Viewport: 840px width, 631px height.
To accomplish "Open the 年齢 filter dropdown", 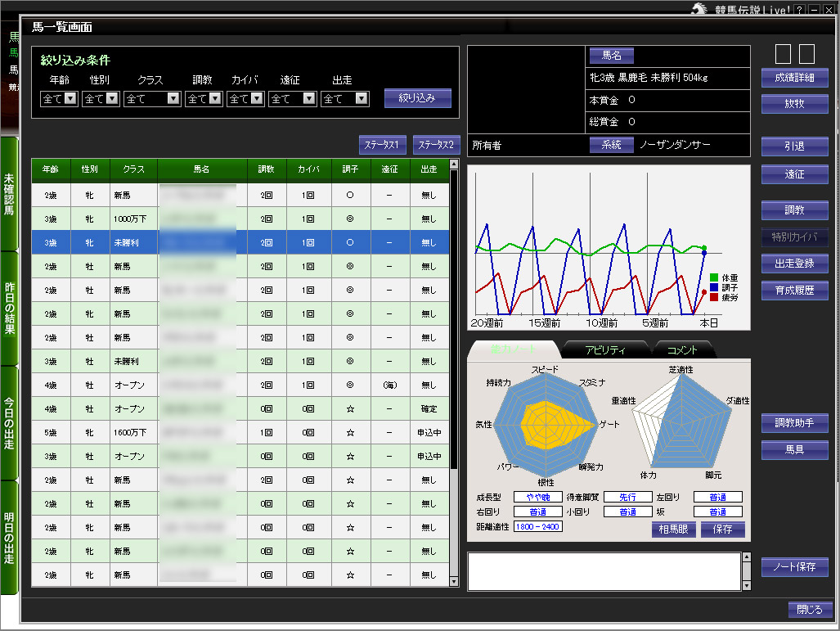I will tap(70, 99).
